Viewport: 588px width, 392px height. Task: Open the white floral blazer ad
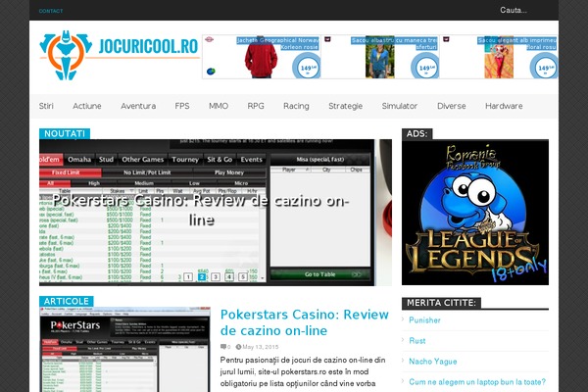pos(499,57)
